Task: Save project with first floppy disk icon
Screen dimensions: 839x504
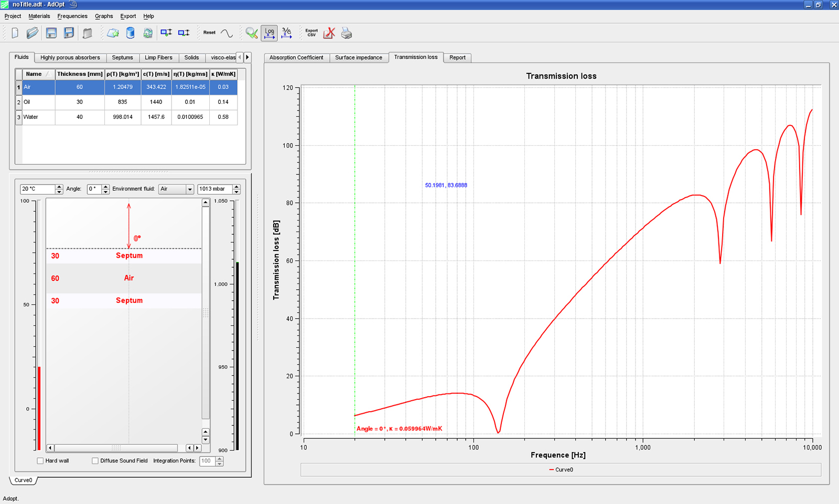Action: [51, 33]
